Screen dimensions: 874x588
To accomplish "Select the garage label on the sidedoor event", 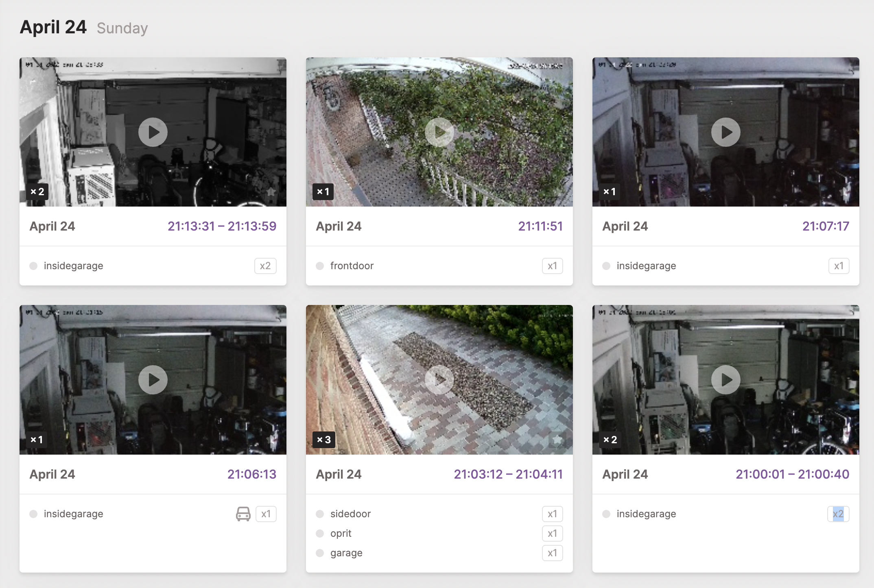I will click(346, 553).
